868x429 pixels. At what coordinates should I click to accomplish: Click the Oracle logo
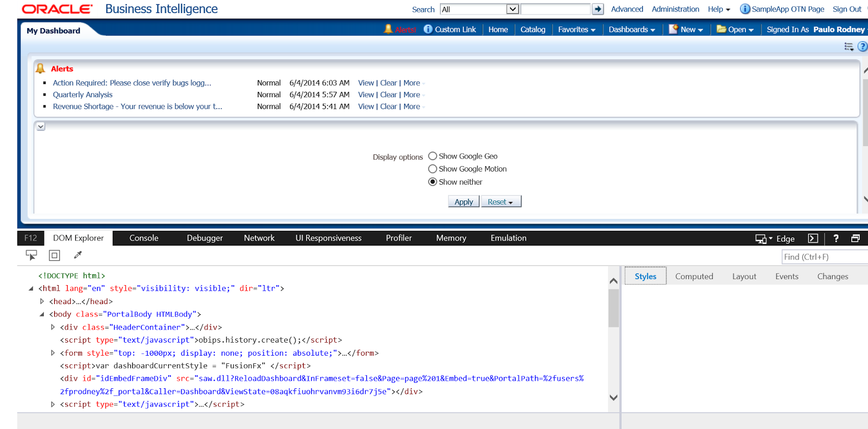pyautogui.click(x=57, y=9)
